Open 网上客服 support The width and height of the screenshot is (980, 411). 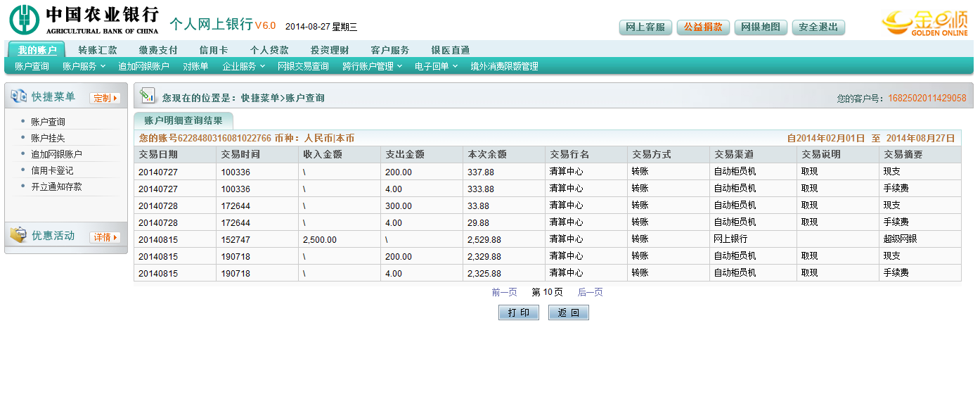[645, 27]
